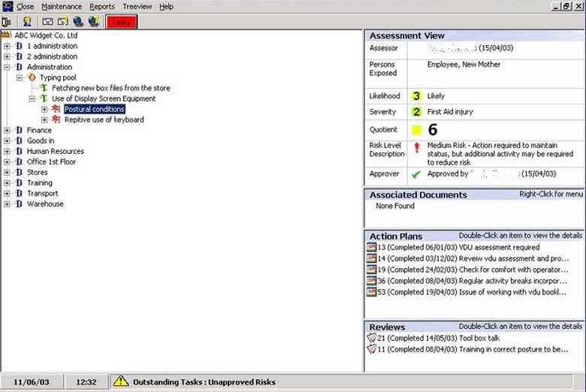Screen dimensions: 586x392
Task: Click the first globe toolbar icon
Action: (x=78, y=22)
